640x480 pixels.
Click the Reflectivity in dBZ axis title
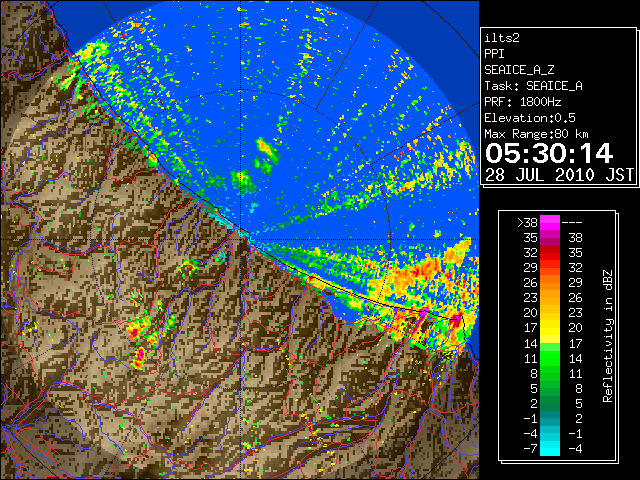[x=608, y=336]
